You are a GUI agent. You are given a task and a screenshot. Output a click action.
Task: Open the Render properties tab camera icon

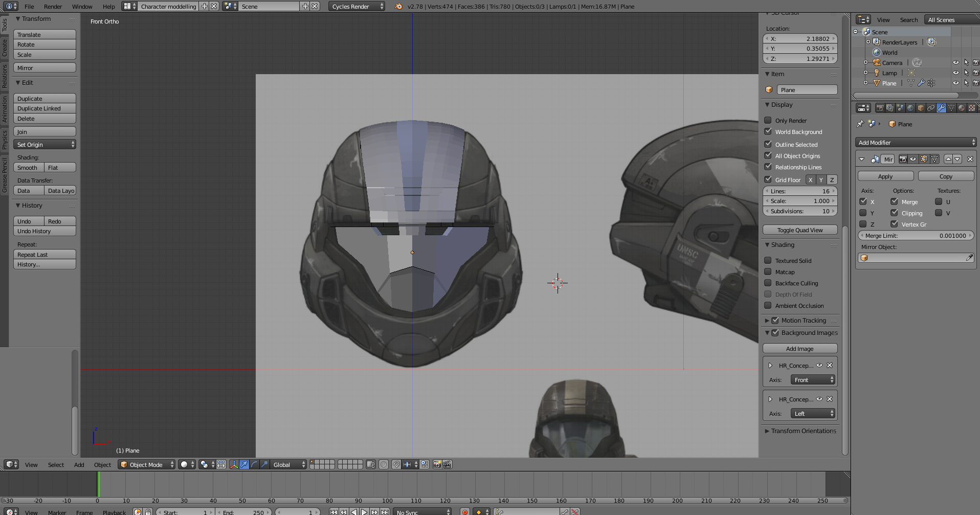point(880,108)
